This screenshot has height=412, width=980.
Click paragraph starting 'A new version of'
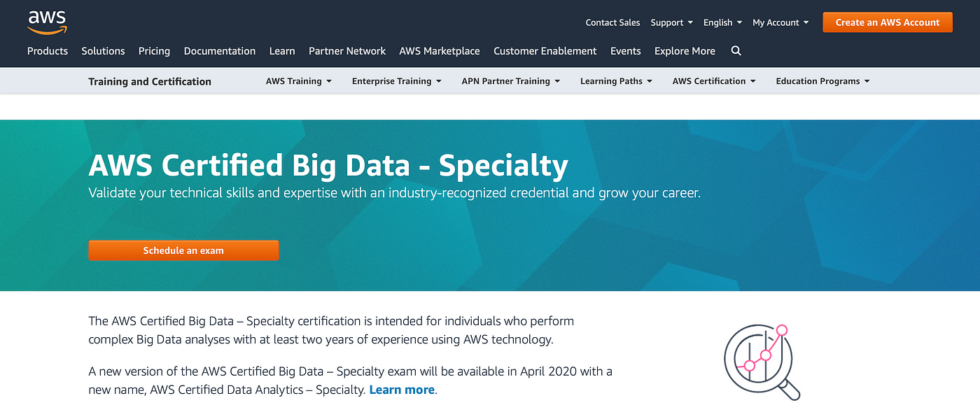click(350, 381)
